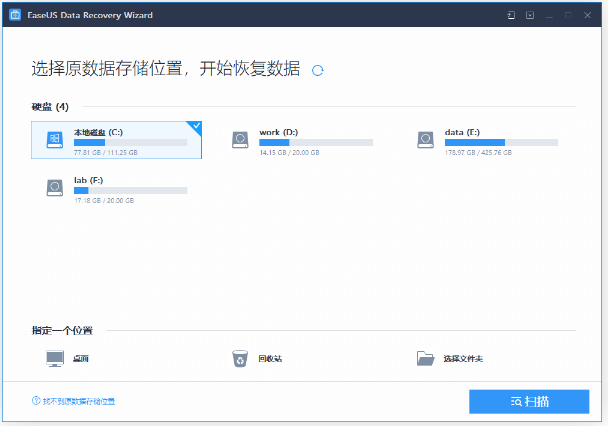Click the help question mark icon
Viewport: 608px width, 426px height.
click(x=36, y=400)
